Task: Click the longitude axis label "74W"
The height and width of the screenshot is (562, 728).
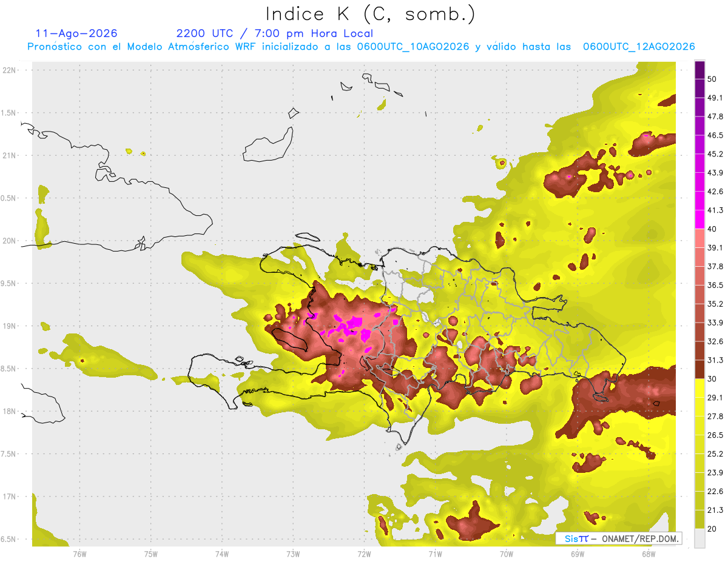Action: click(x=221, y=554)
